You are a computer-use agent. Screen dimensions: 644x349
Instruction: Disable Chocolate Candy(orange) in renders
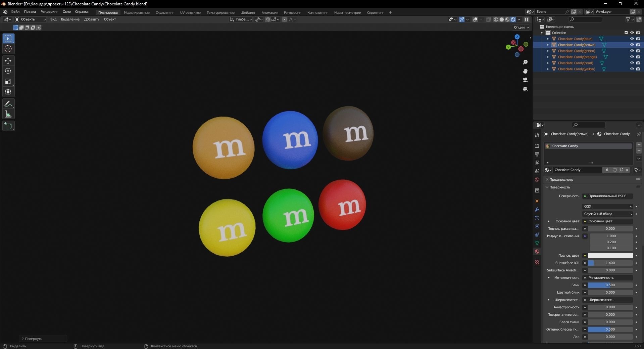click(638, 57)
